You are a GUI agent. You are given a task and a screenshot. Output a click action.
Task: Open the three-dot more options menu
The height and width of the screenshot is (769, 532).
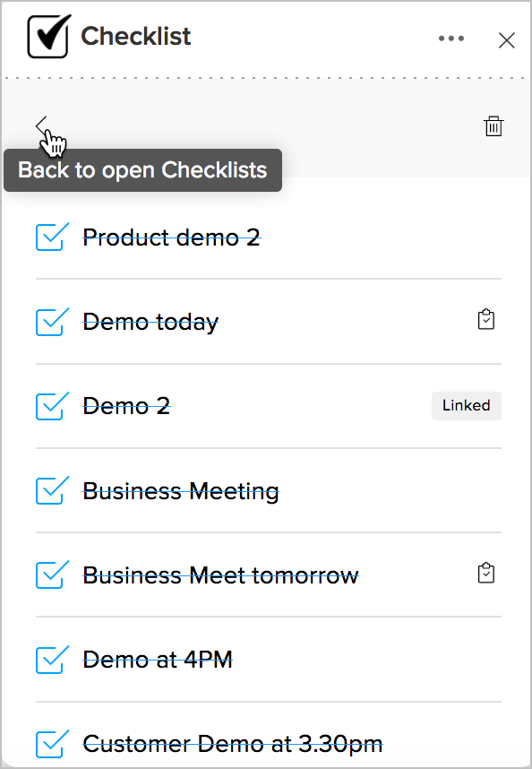451,39
